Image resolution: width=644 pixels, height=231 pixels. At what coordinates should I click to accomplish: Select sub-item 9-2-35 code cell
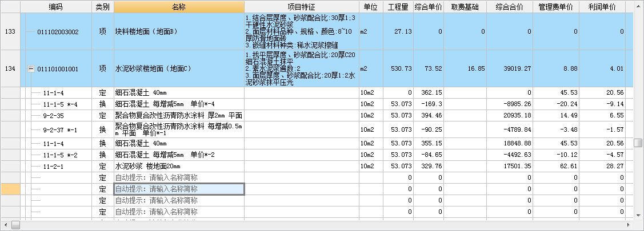point(55,116)
